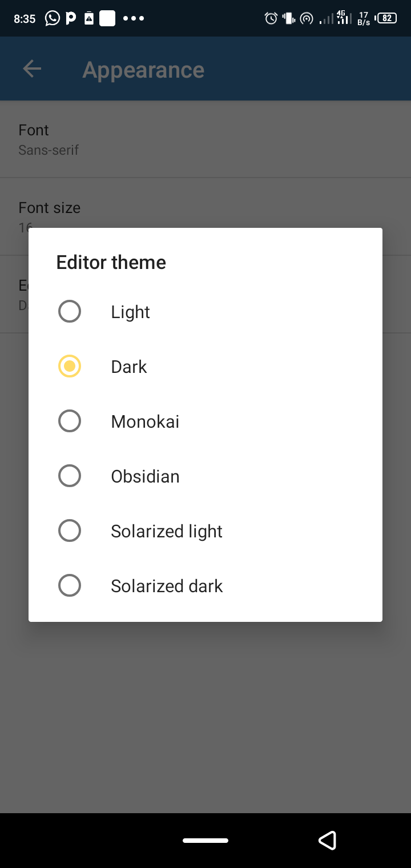Select the Solarized light radio button
Viewport: 411px width, 868px height.
click(70, 531)
